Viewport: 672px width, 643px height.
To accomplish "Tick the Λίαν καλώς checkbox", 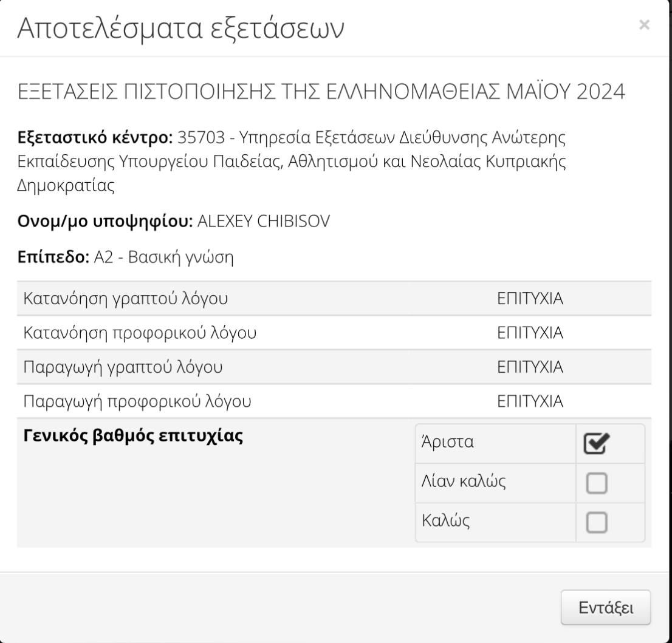I will [596, 483].
